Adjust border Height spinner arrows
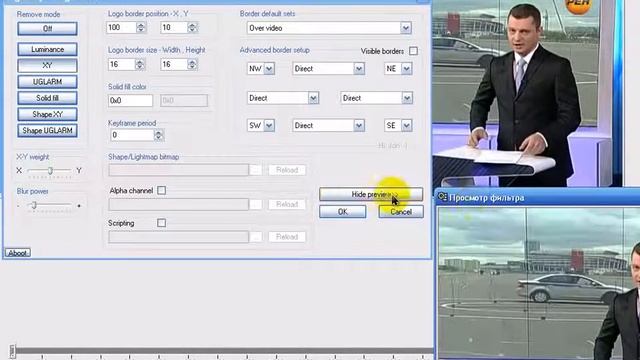 (x=192, y=64)
